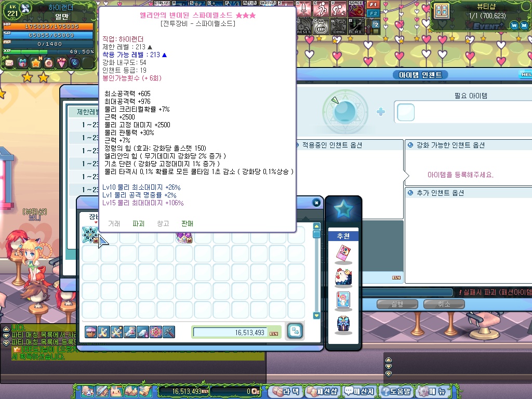Screen dimensions: 532x399
Task: Click the 실행 execute button
Action: coord(397,304)
